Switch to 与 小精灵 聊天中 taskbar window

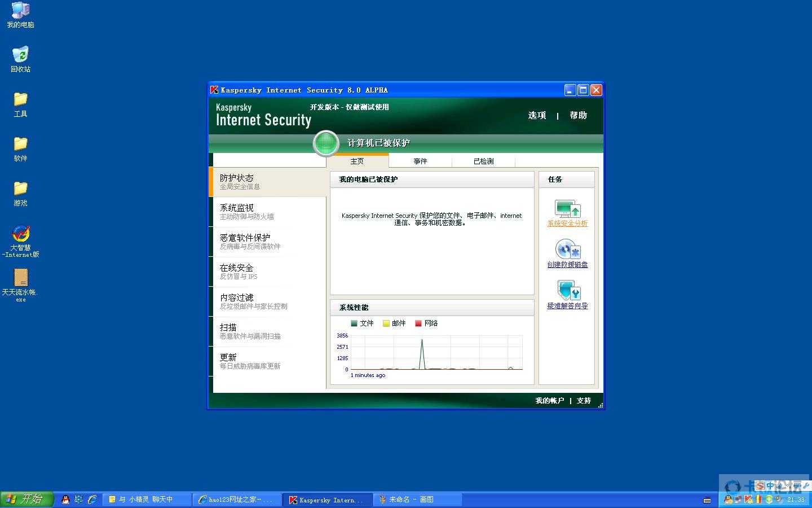[x=147, y=500]
